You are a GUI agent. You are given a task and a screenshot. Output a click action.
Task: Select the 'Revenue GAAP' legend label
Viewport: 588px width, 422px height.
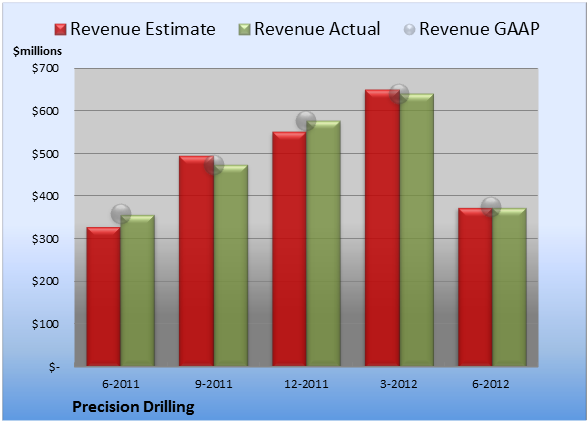coord(479,29)
